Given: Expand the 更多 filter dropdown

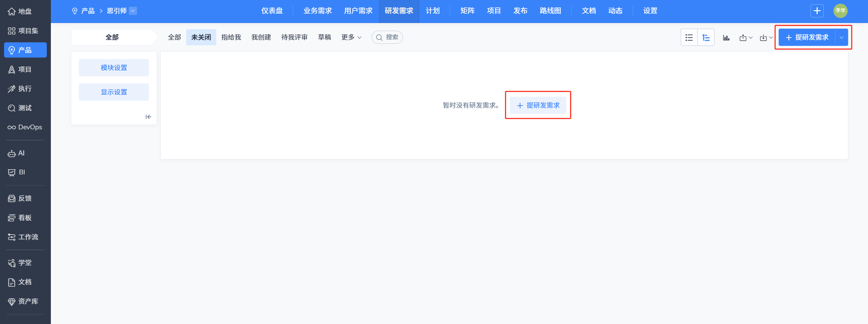Looking at the screenshot, I should pos(351,37).
